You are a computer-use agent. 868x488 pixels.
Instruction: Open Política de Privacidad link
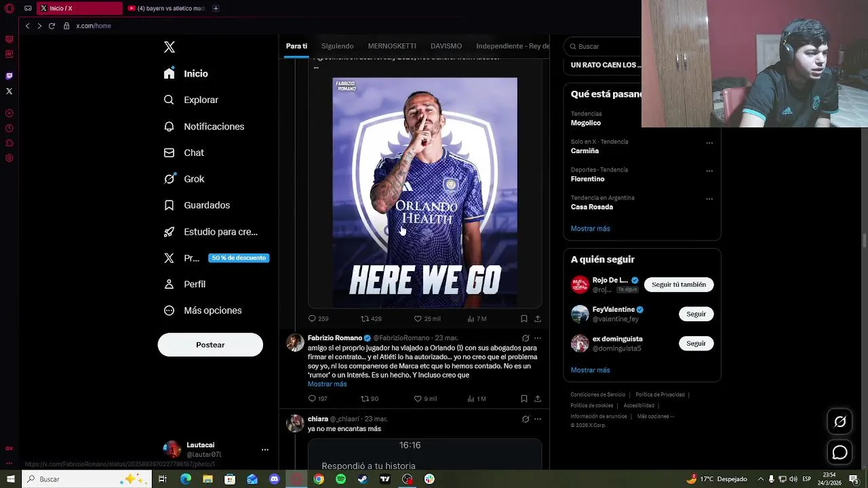click(660, 394)
